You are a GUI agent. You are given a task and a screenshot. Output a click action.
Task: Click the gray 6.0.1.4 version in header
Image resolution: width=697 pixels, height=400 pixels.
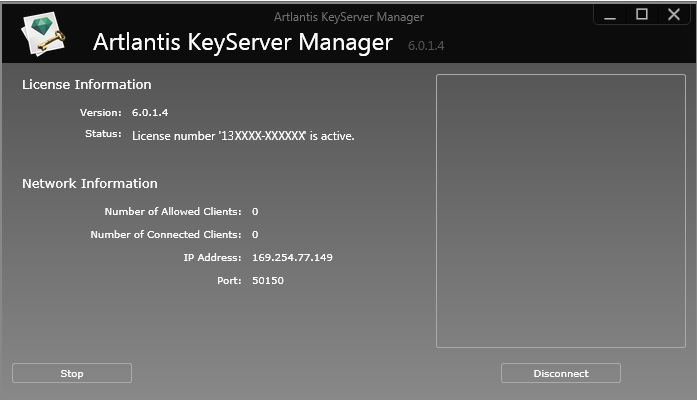click(x=426, y=46)
